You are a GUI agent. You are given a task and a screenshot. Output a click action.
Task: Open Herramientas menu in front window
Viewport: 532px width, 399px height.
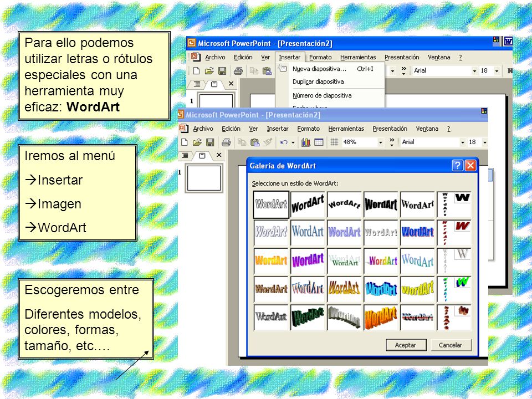[x=346, y=129]
